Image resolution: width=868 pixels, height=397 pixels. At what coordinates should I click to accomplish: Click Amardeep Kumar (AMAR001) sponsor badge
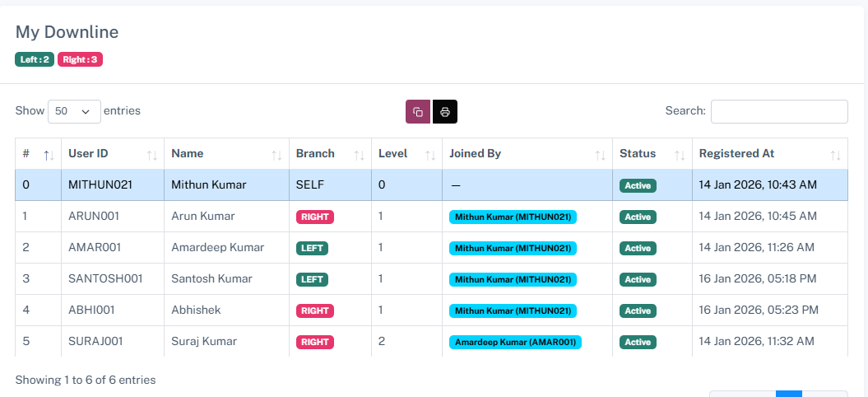515,342
